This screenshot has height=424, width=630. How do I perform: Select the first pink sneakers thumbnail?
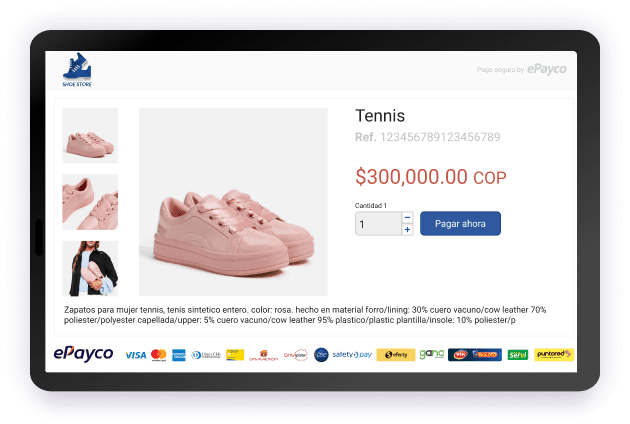[x=90, y=135]
